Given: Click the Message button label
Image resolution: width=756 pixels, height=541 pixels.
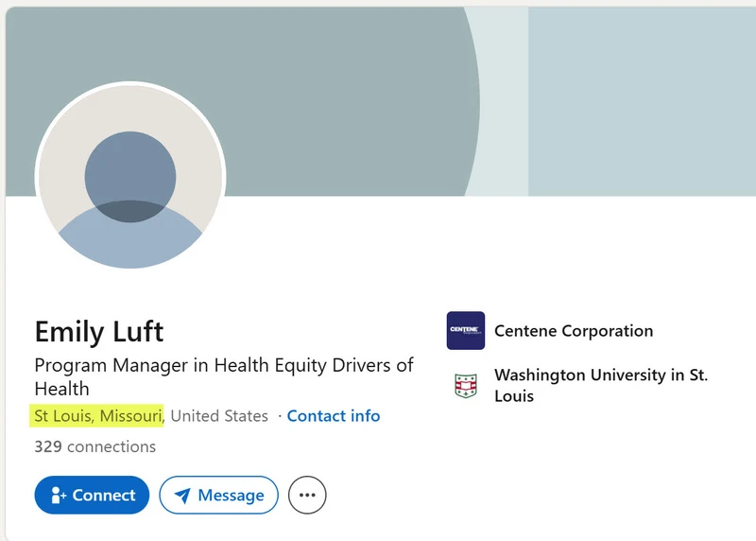Looking at the screenshot, I should coord(231,496).
